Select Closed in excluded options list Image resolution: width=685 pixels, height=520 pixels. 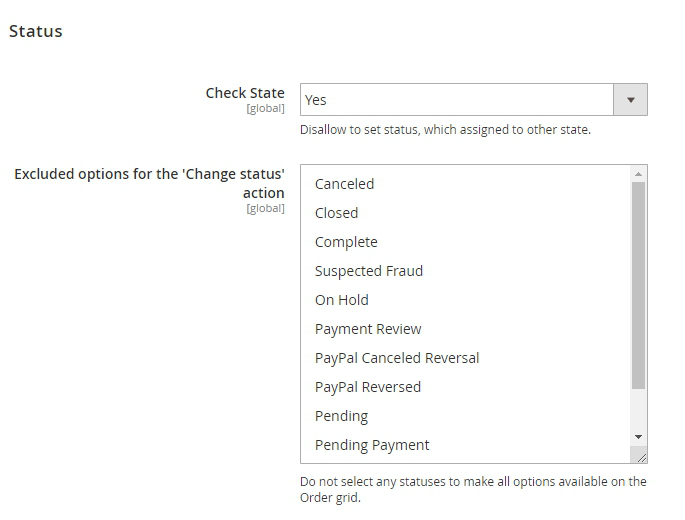tap(336, 213)
